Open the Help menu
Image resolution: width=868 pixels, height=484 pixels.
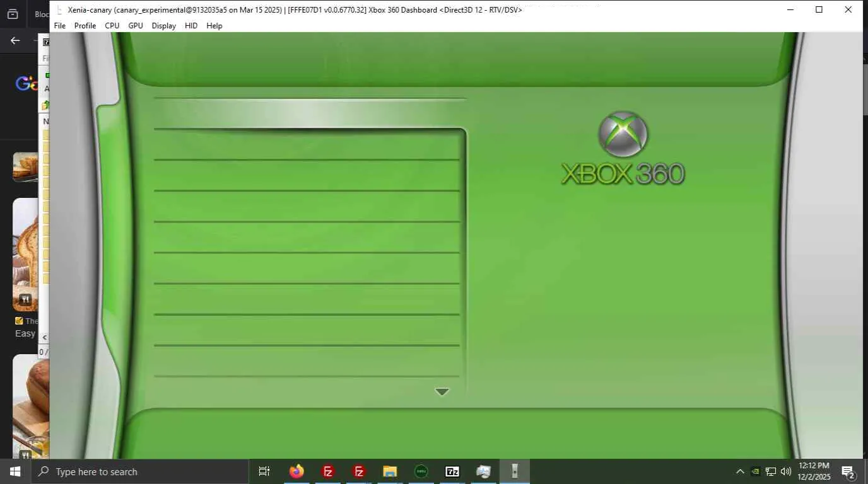click(x=214, y=26)
